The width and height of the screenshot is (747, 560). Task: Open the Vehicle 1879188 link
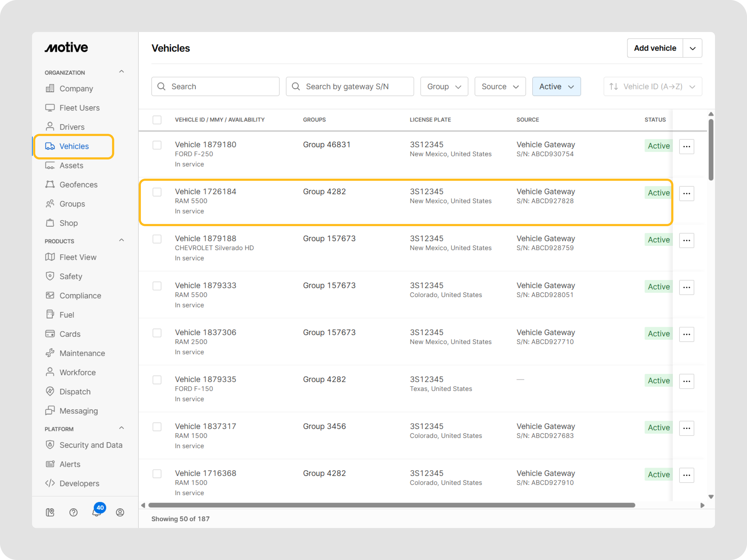205,238
